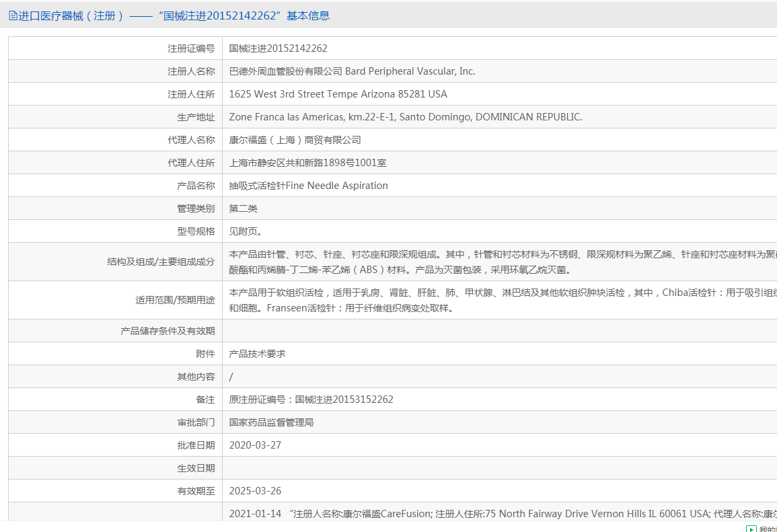Viewport: 777px width, 532px height.
Task: Click approval department 国家药品监督管理局
Action: tap(271, 422)
